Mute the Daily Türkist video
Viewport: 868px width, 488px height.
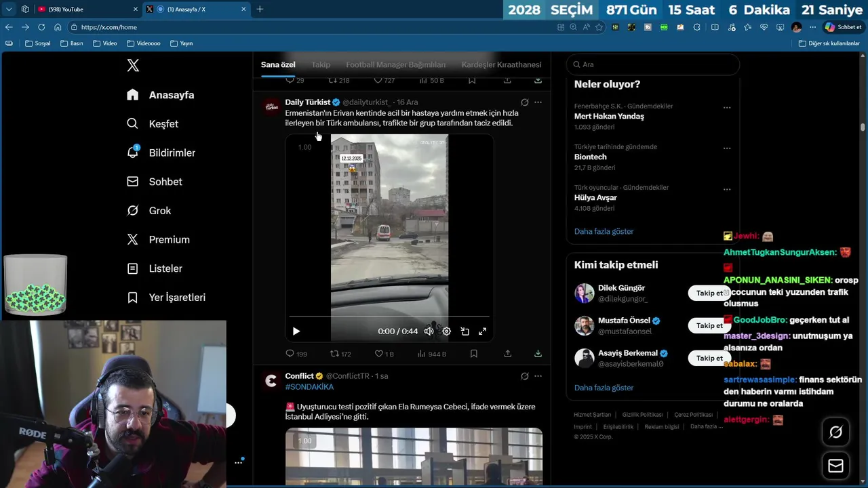click(429, 331)
